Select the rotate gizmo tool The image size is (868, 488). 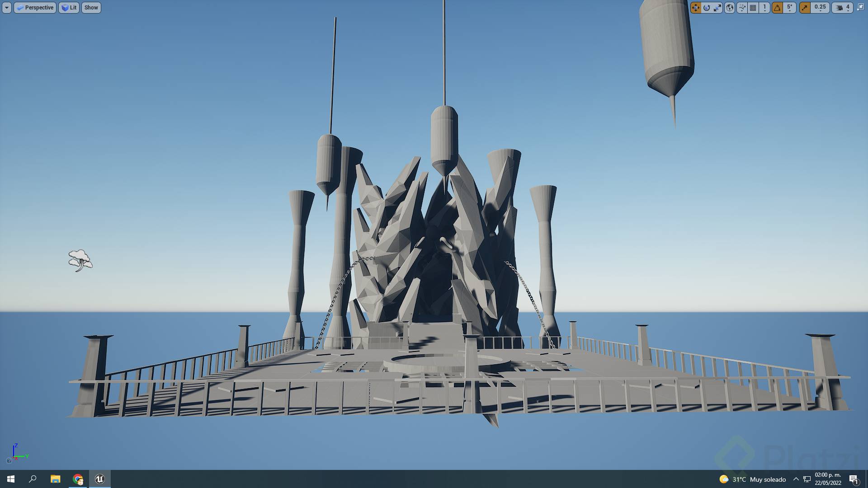pos(707,8)
